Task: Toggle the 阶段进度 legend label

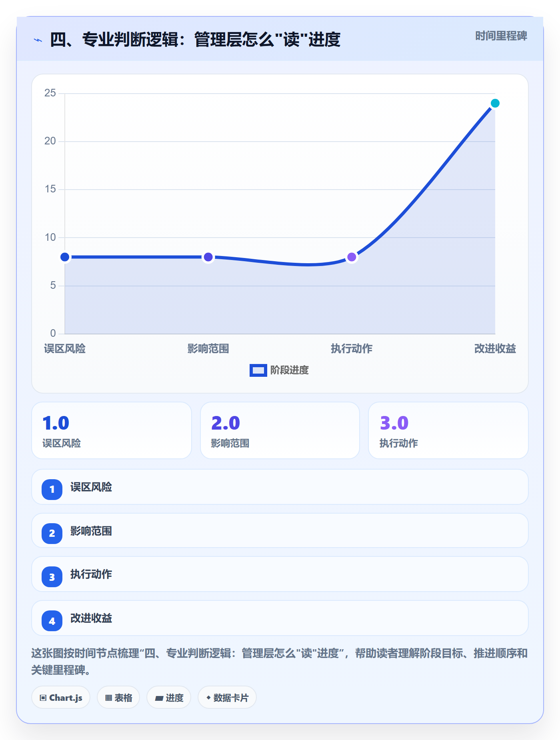Action: point(290,370)
